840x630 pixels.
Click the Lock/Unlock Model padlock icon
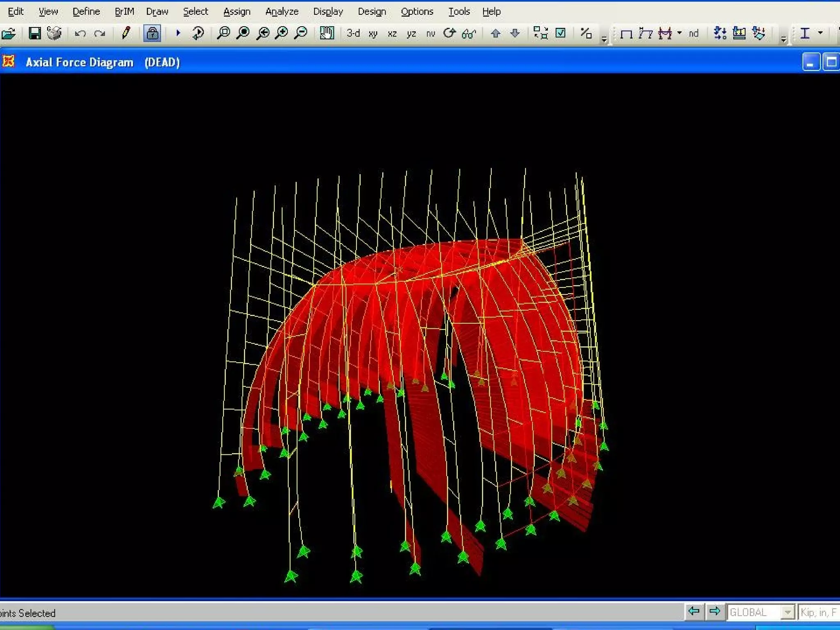(x=152, y=33)
